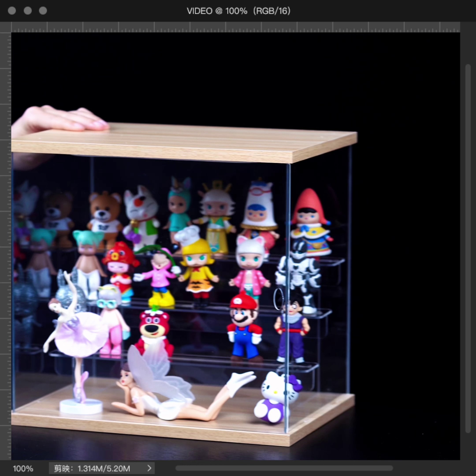Click the leftmost window control dot

pyautogui.click(x=12, y=11)
